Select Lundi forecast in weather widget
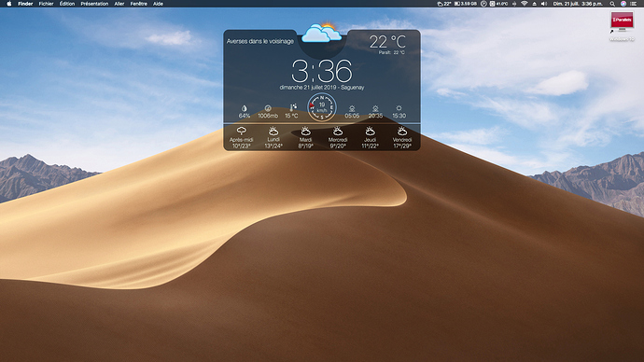644x362 pixels. [273, 137]
